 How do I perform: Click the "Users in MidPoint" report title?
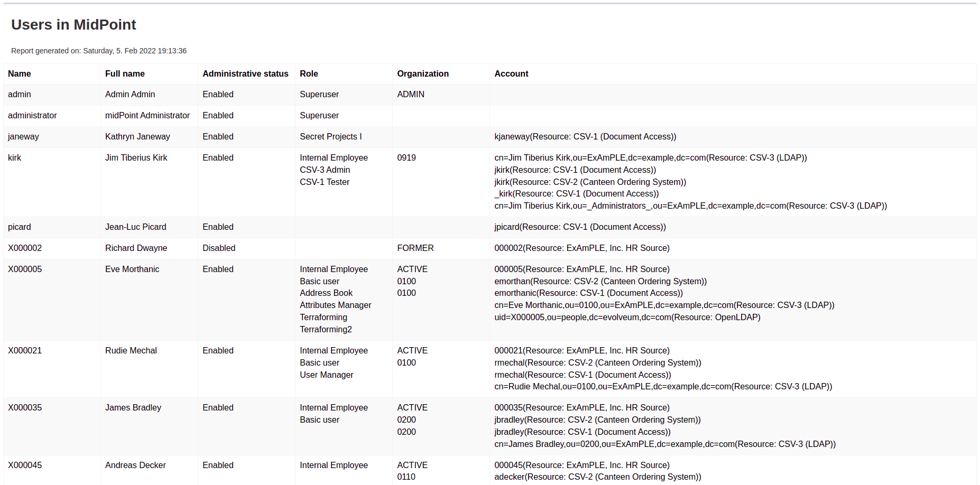(73, 25)
